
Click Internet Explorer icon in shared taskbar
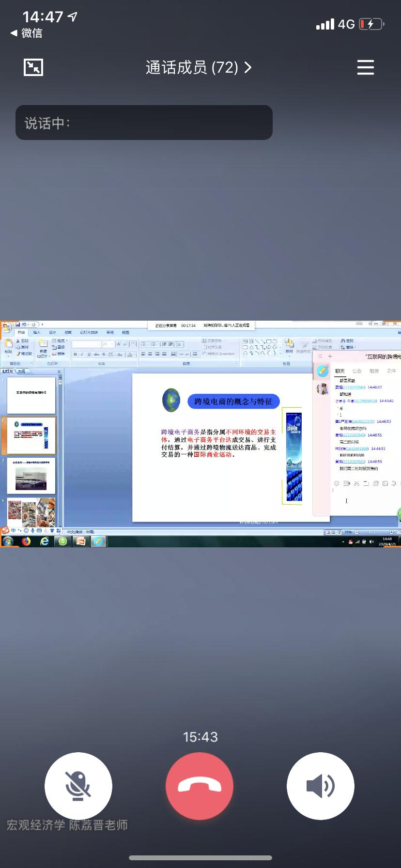point(45,541)
